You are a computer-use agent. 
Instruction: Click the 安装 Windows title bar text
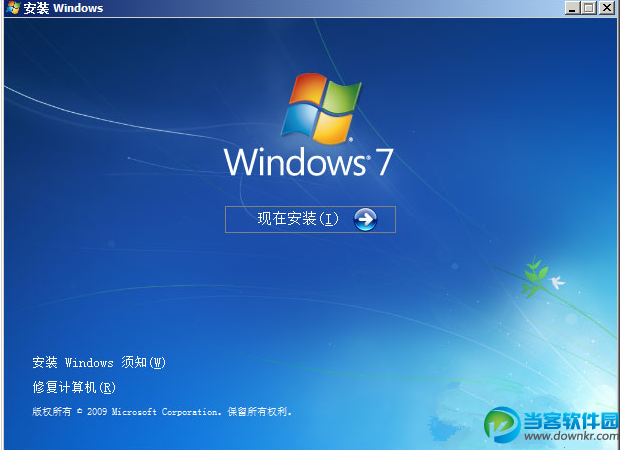(x=63, y=8)
